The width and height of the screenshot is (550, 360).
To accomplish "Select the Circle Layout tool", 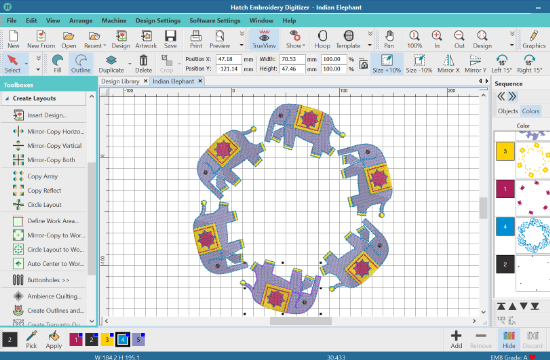I will click(x=44, y=205).
